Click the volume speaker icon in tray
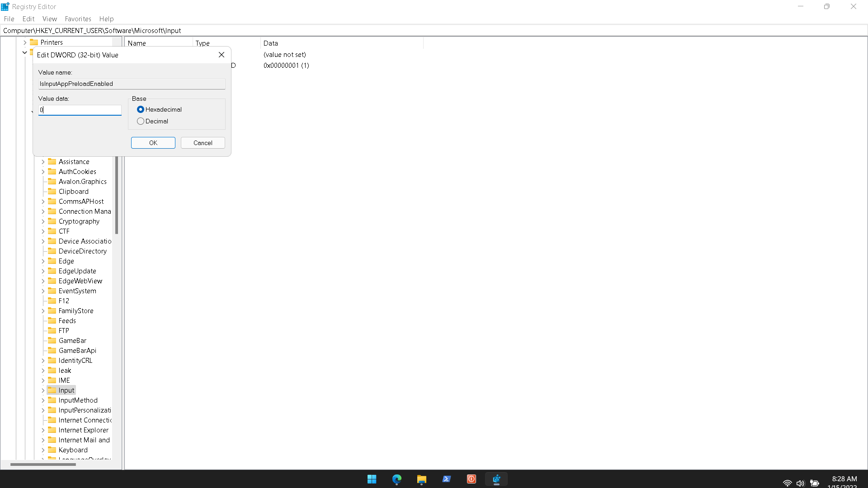 (x=800, y=483)
